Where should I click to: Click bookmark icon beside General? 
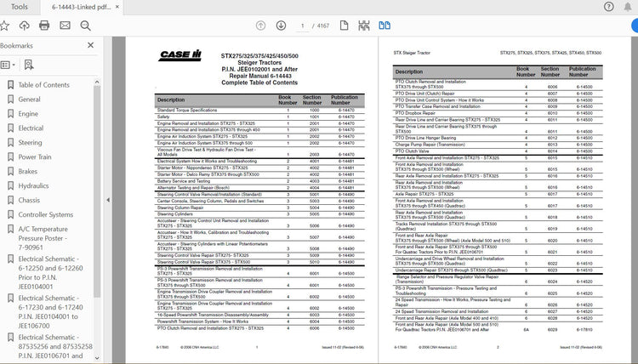pyautogui.click(x=10, y=100)
